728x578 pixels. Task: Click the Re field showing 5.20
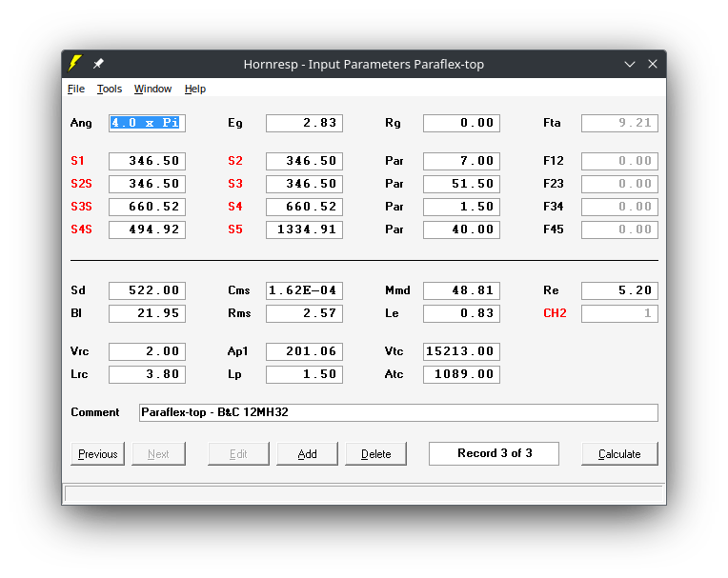[619, 290]
